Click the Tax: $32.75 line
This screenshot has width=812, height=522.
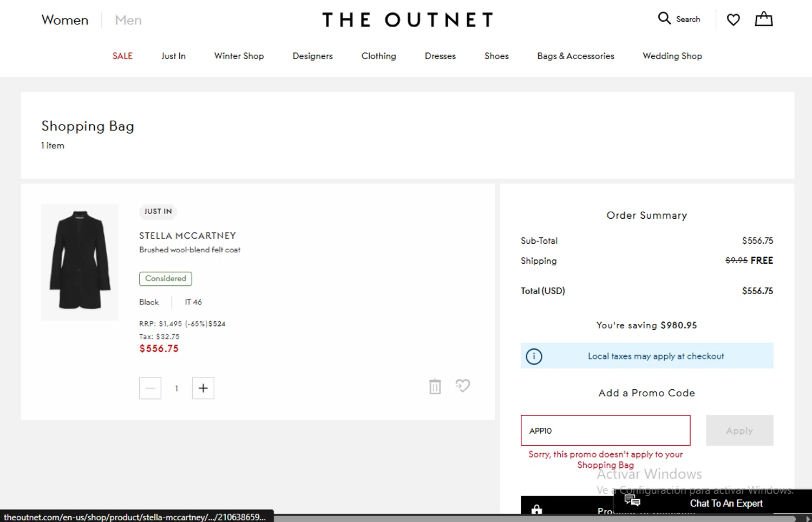pos(159,336)
